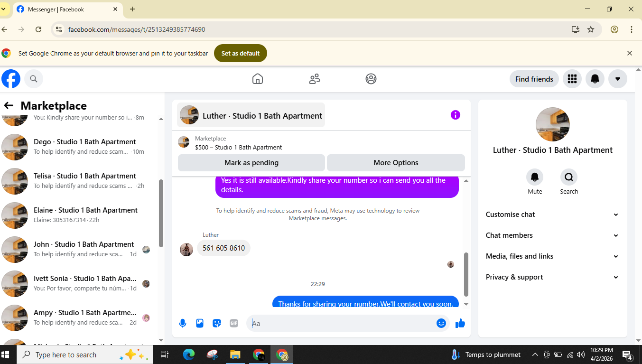Click the More Options button
Screen dimensions: 642x364
396,163
